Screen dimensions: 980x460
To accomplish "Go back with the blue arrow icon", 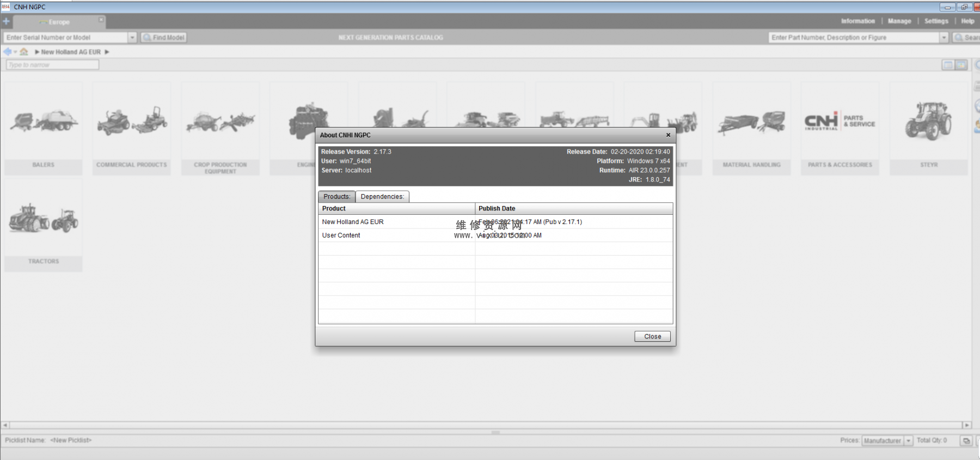I will pyautogui.click(x=7, y=52).
